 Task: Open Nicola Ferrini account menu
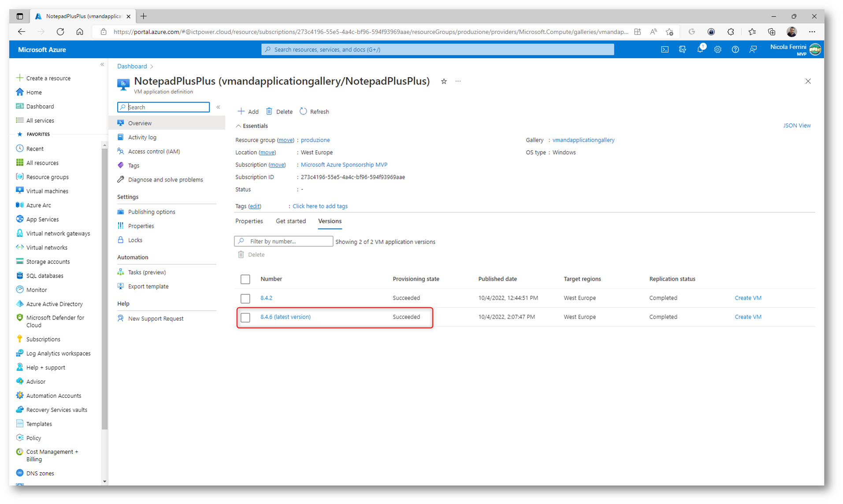[795, 49]
